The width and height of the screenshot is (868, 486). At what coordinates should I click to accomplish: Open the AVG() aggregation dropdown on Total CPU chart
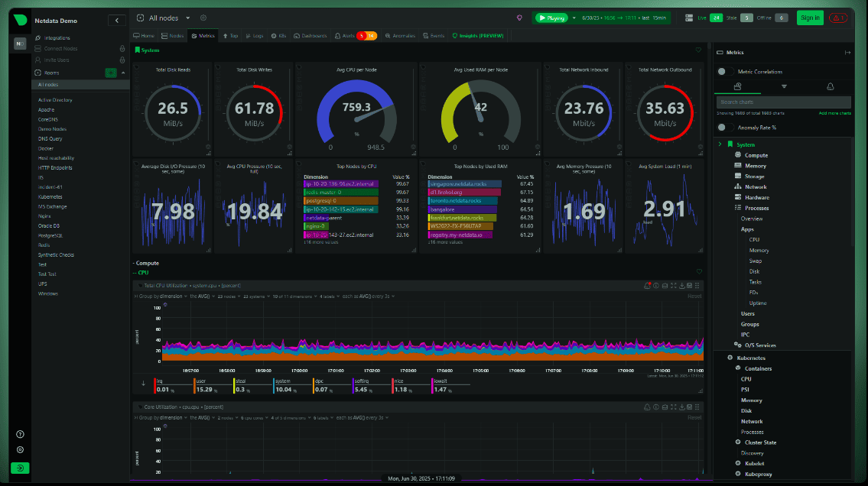[x=202, y=296]
